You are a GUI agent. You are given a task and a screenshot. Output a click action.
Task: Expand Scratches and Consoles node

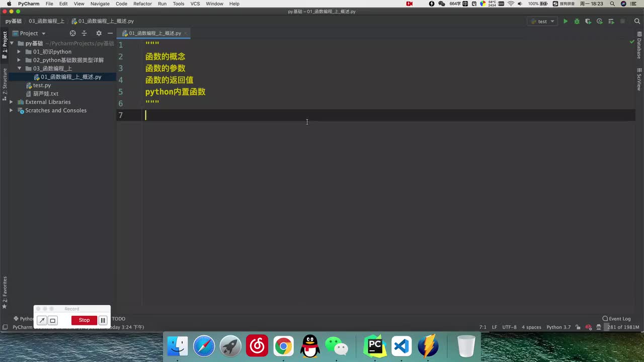coord(11,110)
